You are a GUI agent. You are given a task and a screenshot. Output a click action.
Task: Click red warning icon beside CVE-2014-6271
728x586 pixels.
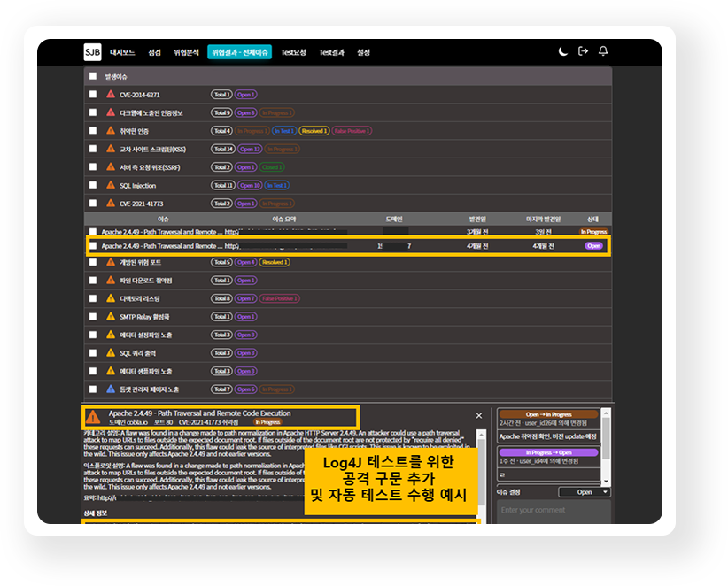pyautogui.click(x=111, y=95)
